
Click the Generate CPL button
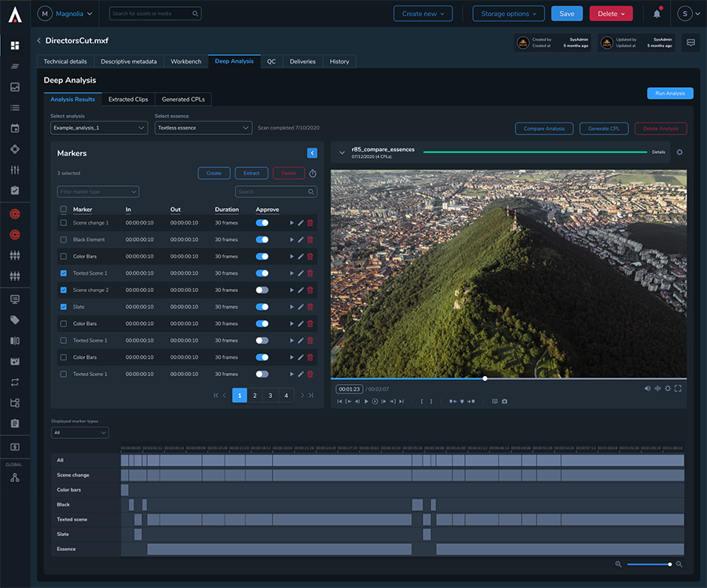tap(603, 129)
